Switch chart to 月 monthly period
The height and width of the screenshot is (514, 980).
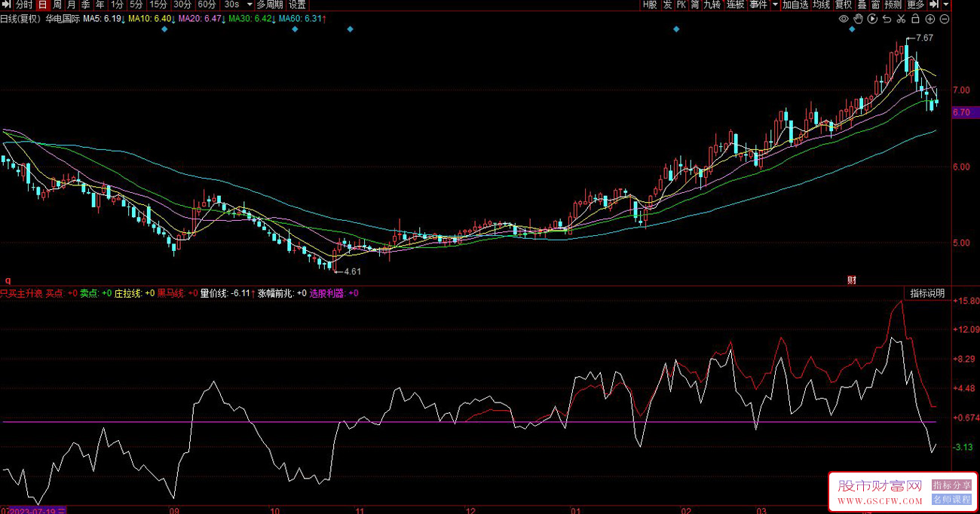coord(72,5)
